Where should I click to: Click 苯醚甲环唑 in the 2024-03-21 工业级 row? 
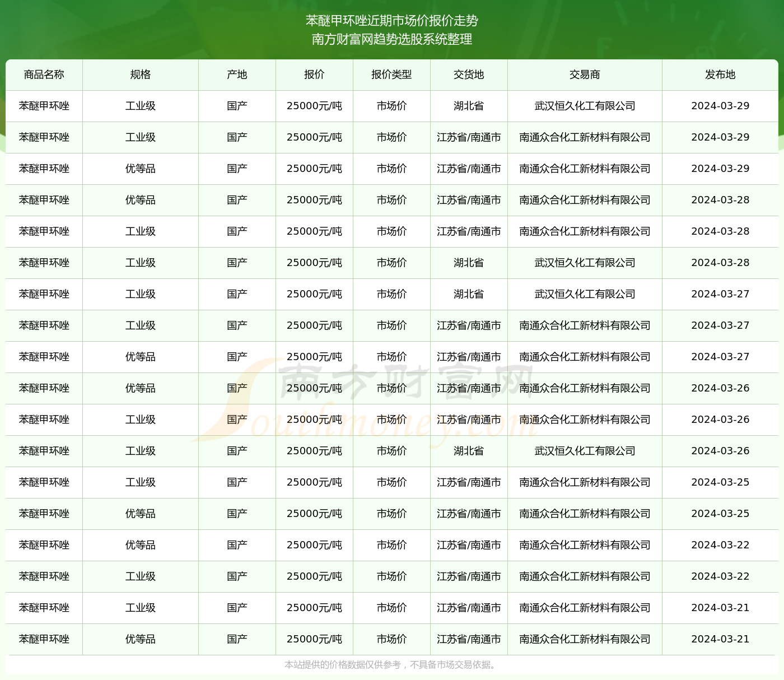44,608
